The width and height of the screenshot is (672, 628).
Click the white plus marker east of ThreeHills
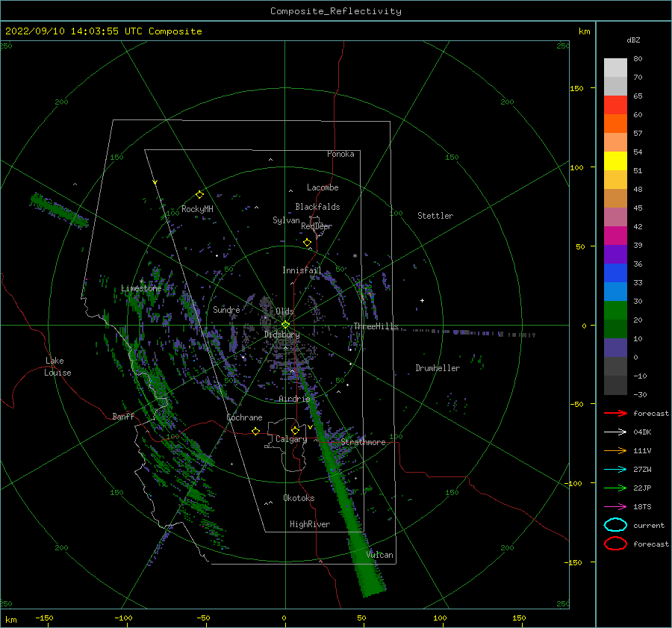[422, 300]
